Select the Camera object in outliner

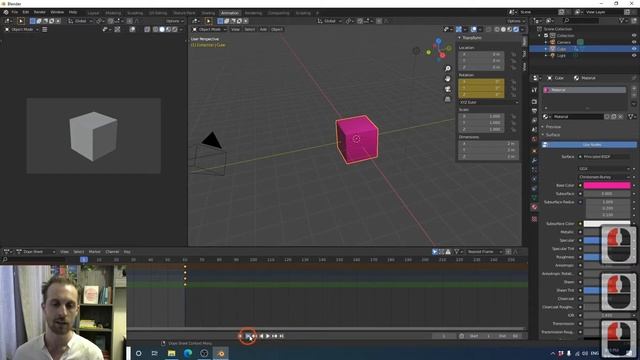(564, 42)
